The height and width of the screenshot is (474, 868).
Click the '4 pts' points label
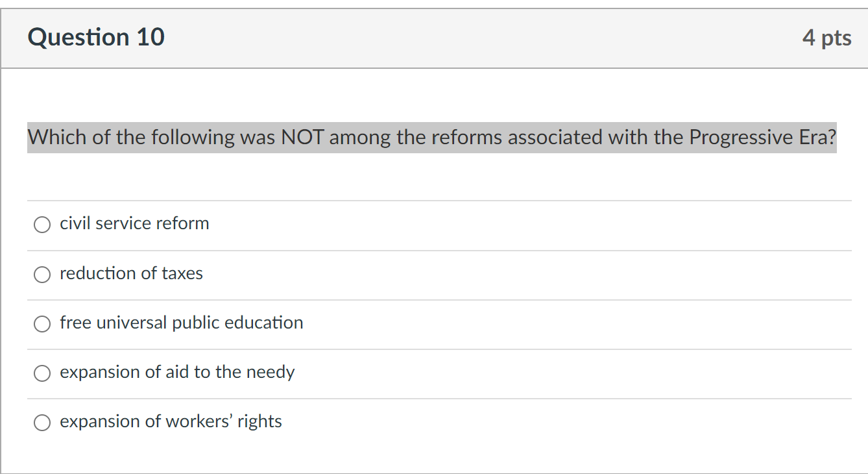point(826,38)
